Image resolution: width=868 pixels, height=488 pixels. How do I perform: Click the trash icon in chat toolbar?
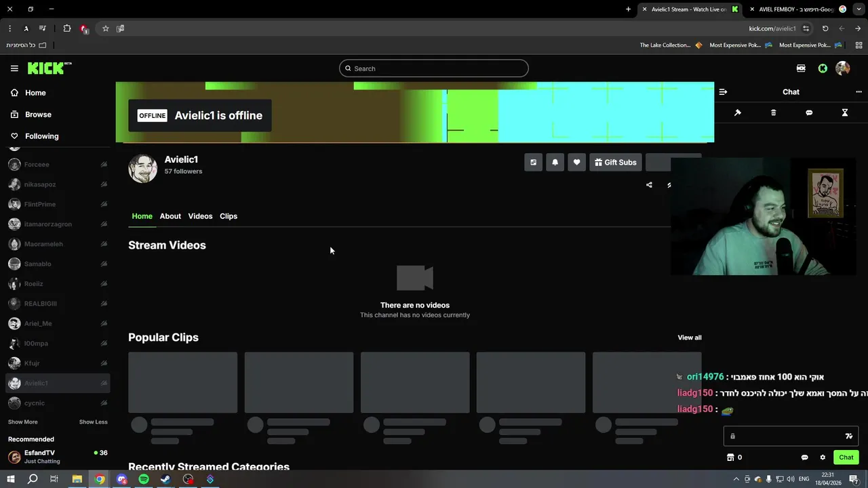(x=774, y=113)
